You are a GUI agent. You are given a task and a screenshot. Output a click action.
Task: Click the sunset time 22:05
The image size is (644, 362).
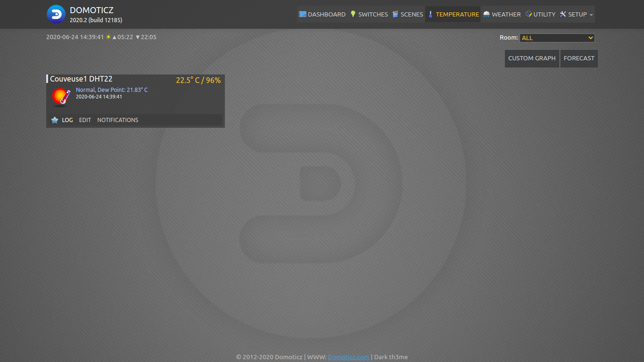click(x=149, y=37)
